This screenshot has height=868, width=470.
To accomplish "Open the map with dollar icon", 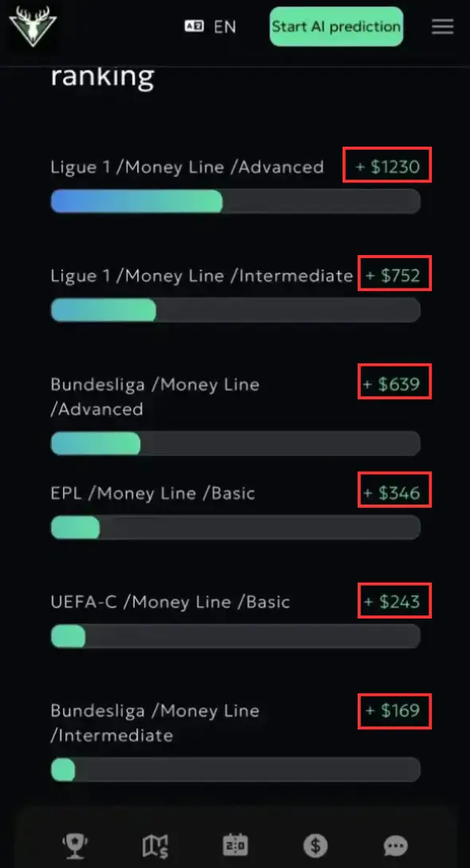I will 155,846.
